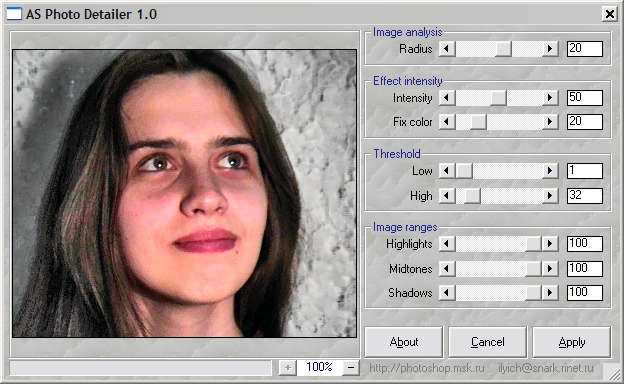Click the ilyich@snark.rinet.ru email link
This screenshot has width=624, height=384.
pos(546,368)
